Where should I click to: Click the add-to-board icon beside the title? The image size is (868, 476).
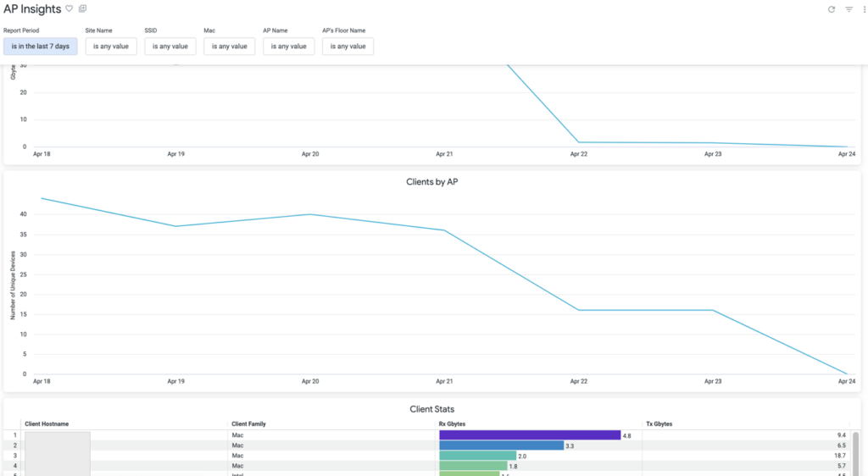tap(82, 8)
